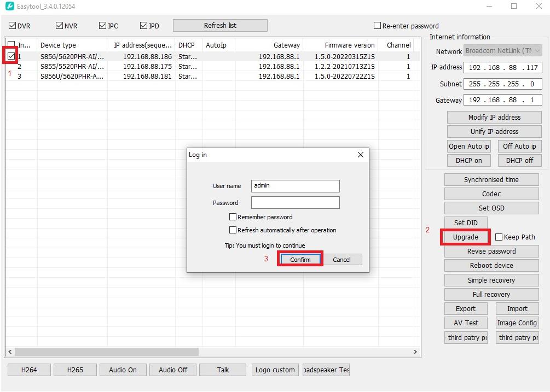Viewport: 550px width, 392px height.
Task: Check Refresh automatically after operation
Action: click(x=233, y=230)
